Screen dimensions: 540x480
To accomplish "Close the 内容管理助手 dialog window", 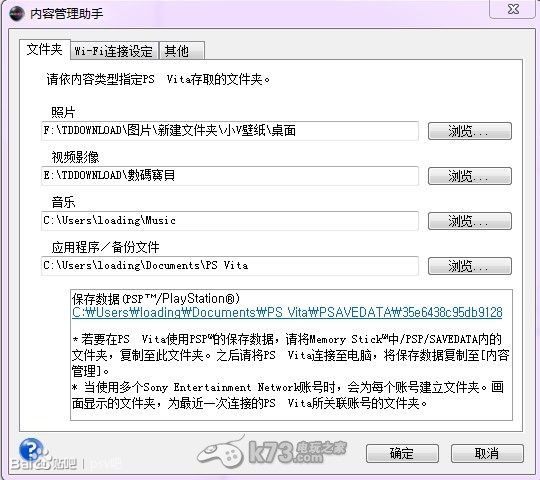I will click(512, 9).
